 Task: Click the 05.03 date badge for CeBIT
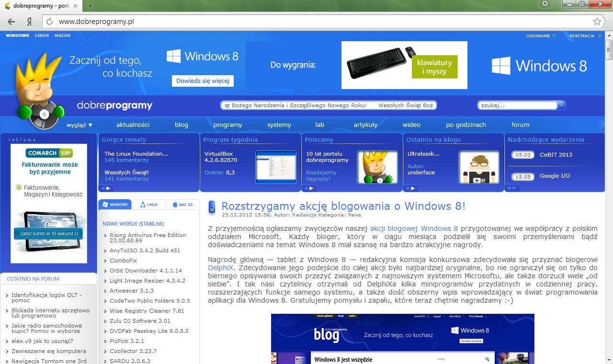(522, 155)
